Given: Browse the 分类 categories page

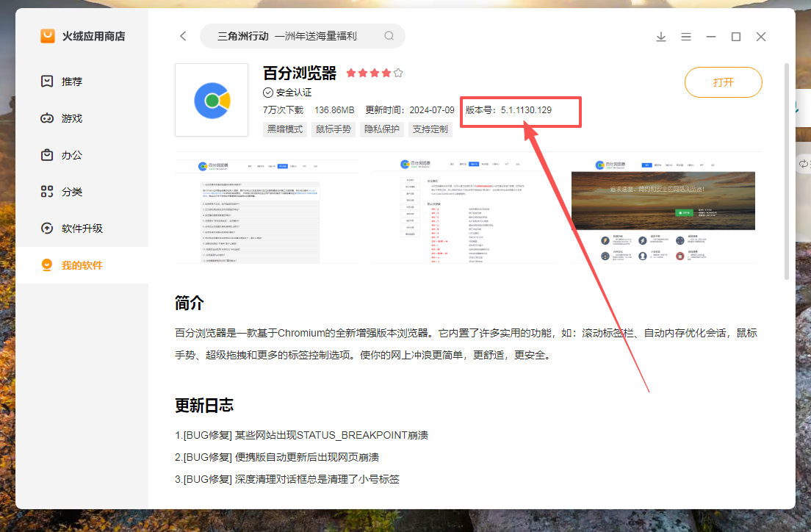Looking at the screenshot, I should tap(72, 192).
